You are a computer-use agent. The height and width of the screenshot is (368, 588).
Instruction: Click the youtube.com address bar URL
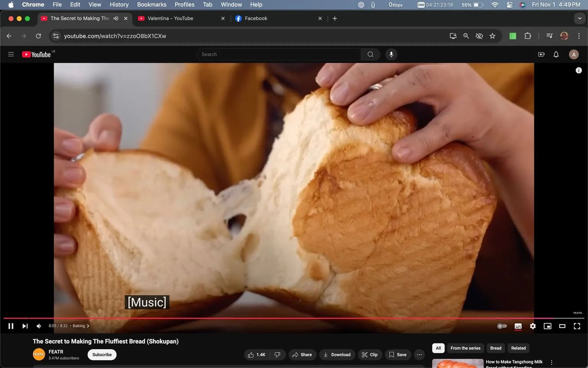pyautogui.click(x=115, y=36)
